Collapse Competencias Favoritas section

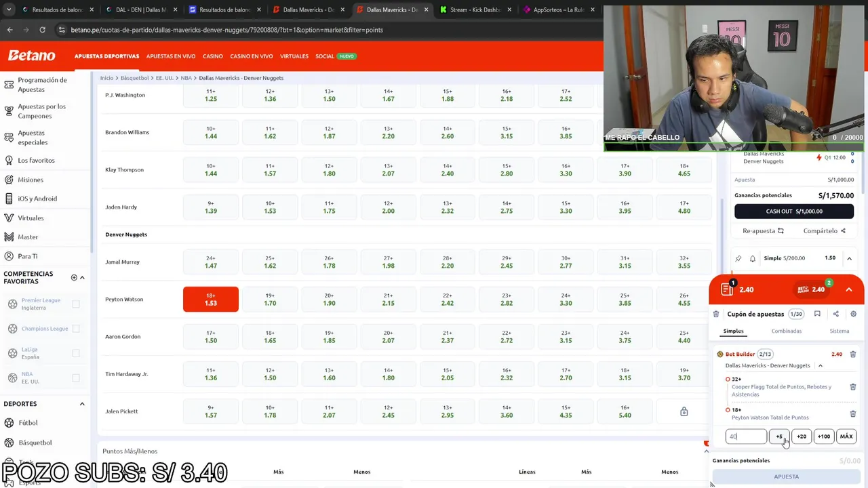(x=82, y=277)
